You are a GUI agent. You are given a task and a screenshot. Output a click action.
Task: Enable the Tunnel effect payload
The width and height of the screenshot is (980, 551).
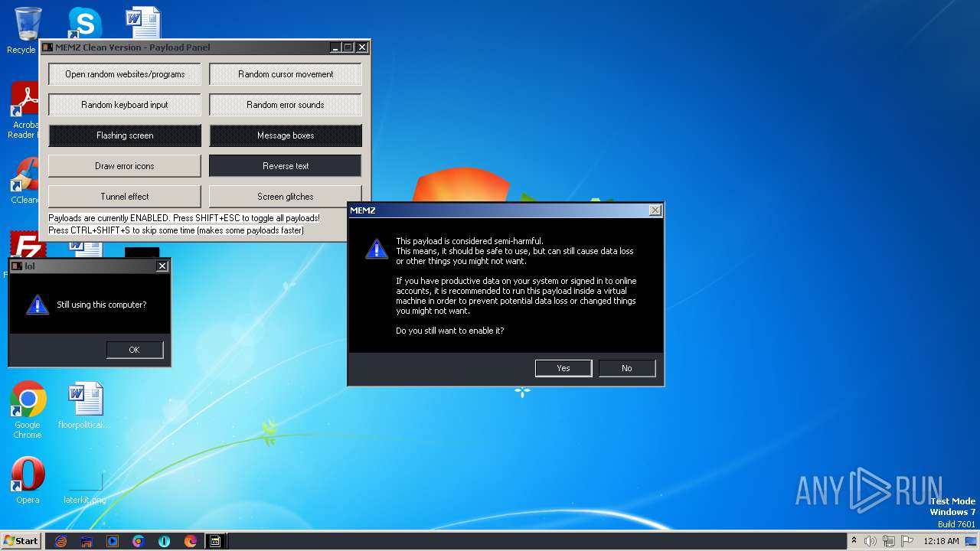point(125,197)
